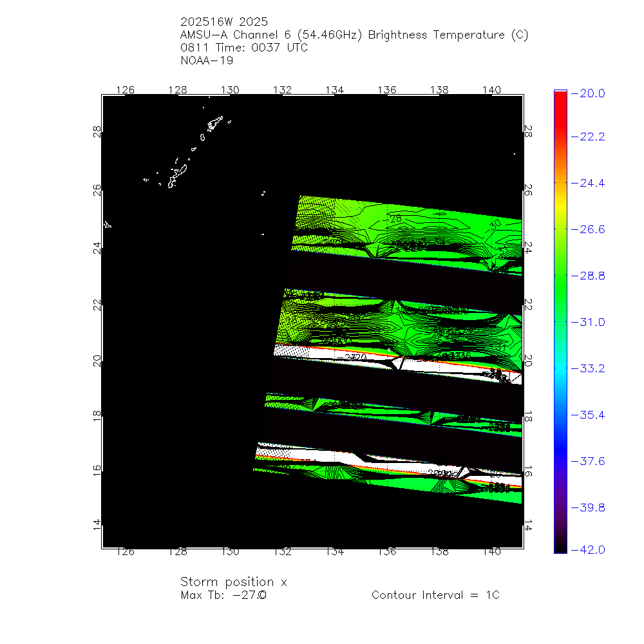This screenshot has width=644, height=644.
Task: Click the "0811 Time: 0037 UTC" line
Action: pos(244,48)
